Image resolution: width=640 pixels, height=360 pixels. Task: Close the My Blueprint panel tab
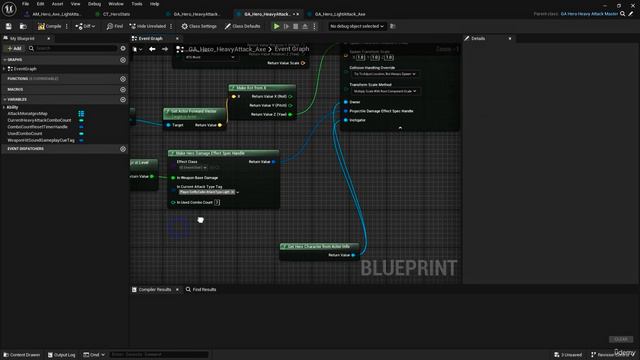49,38
